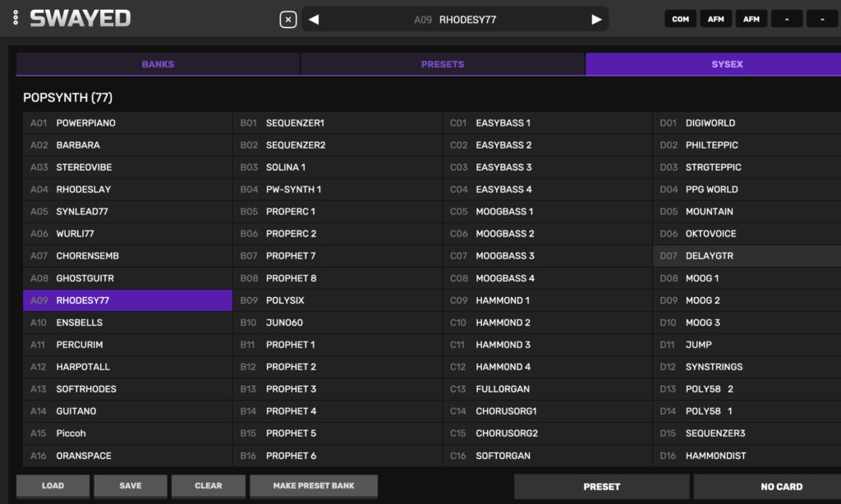Toggle the PRESET button at bottom

601,487
